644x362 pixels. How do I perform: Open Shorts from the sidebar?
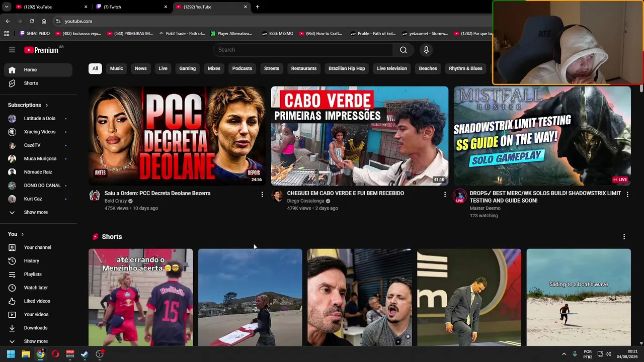(38, 83)
